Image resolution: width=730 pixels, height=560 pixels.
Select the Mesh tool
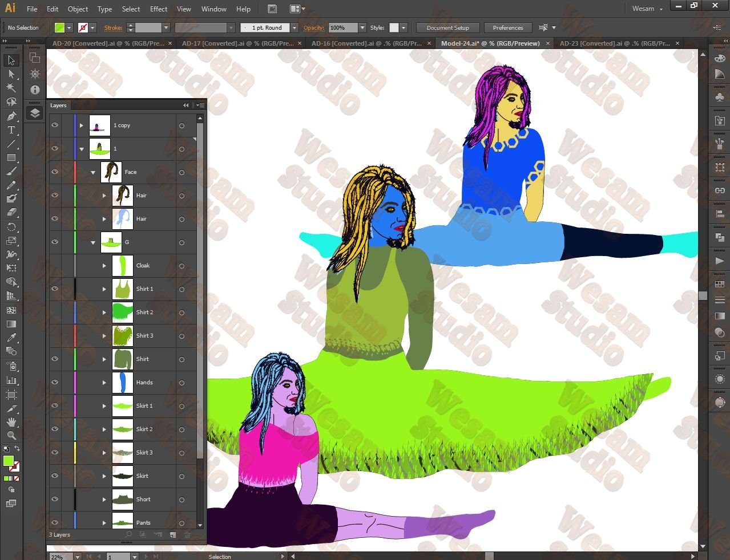click(11, 310)
